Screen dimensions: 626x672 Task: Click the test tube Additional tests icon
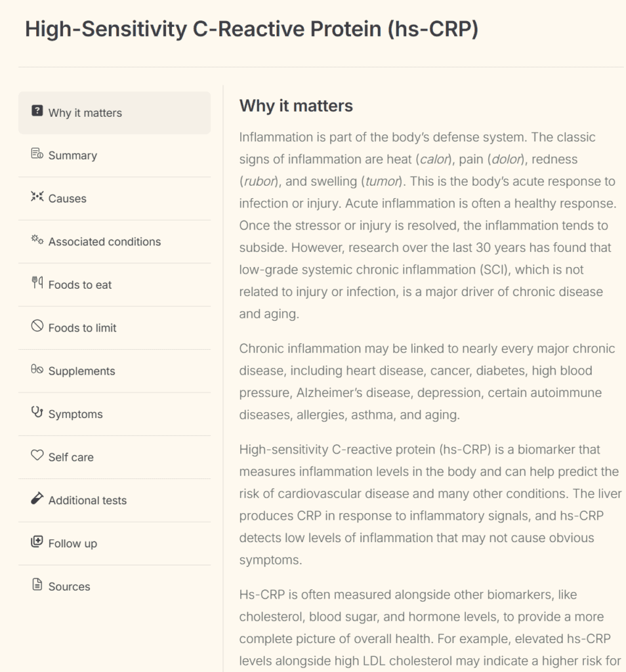click(37, 499)
